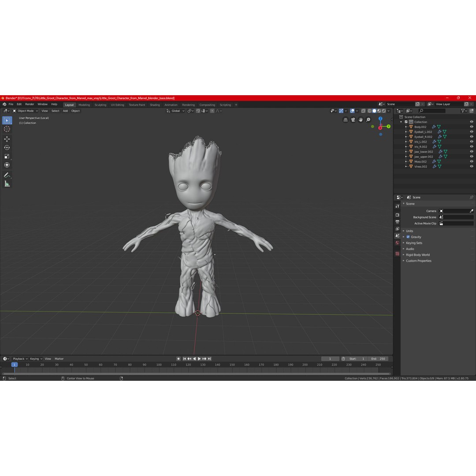Switch to the UV Editing workspace tab
The image size is (476, 476).
(x=118, y=105)
